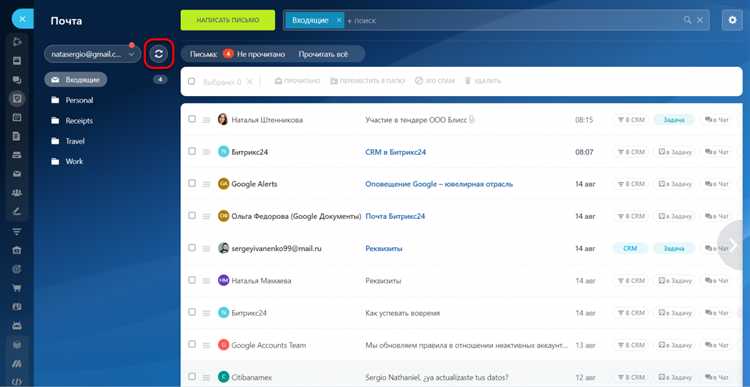The height and width of the screenshot is (387, 750).
Task: Open the calendar sidebar icon
Action: pos(17,117)
